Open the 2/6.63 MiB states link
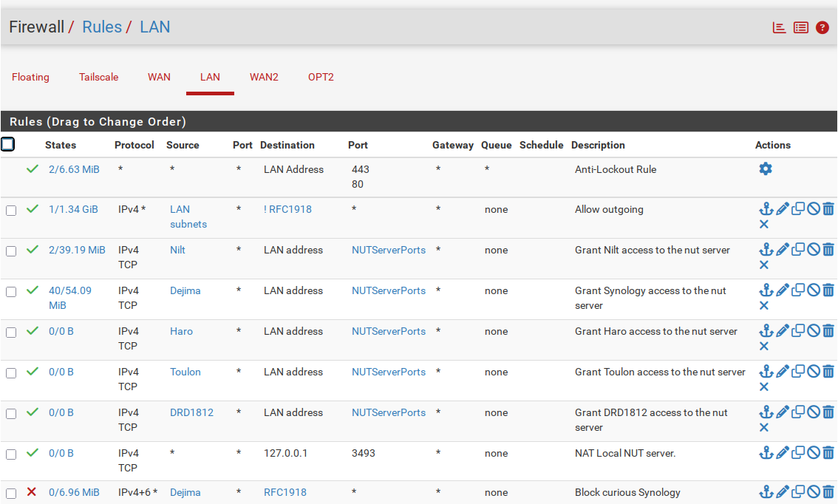This screenshot has height=504, width=838. click(x=75, y=169)
